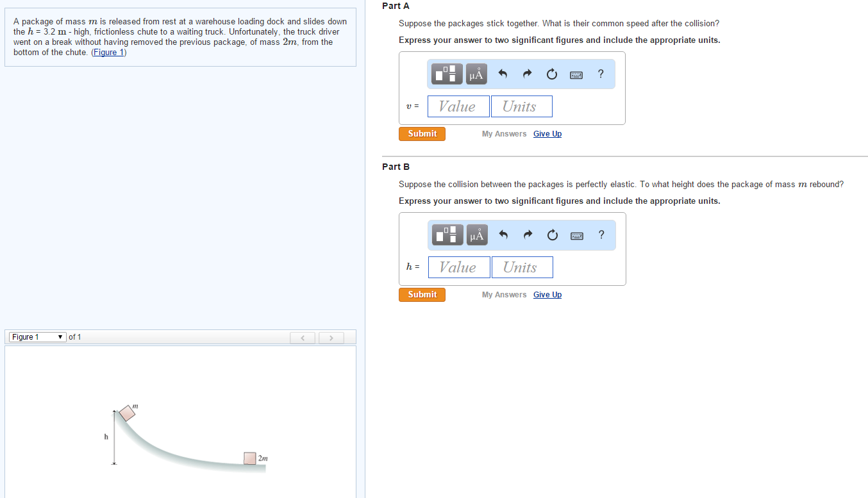868x498 pixels.
Task: Click the previous figure chevron
Action: click(x=302, y=337)
